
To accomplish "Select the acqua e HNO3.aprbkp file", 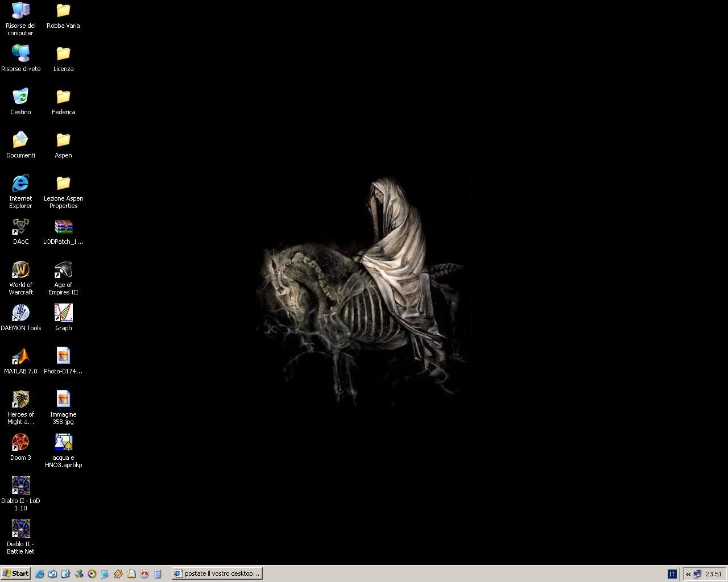I will (x=63, y=451).
